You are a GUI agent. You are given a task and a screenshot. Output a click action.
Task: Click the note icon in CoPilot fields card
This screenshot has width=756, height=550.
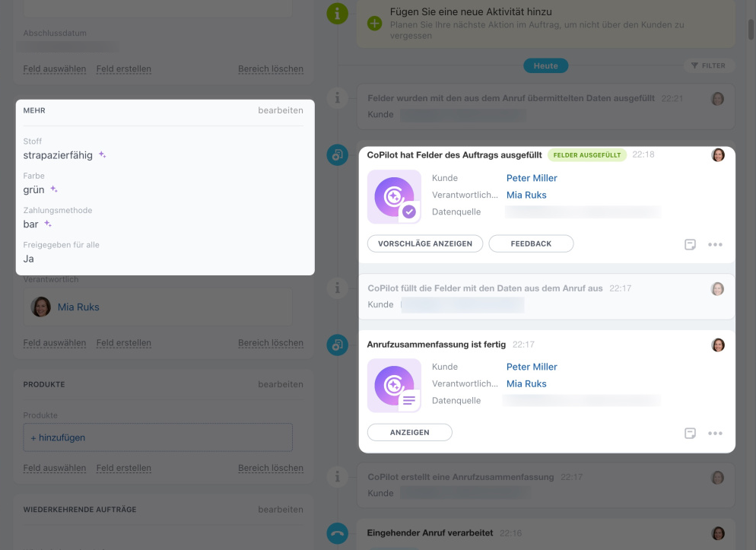pyautogui.click(x=690, y=245)
